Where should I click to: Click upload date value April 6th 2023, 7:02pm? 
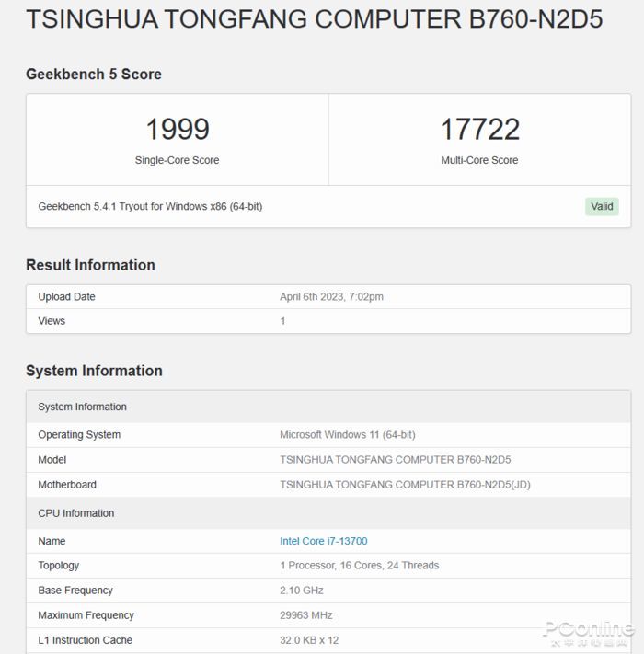[331, 296]
